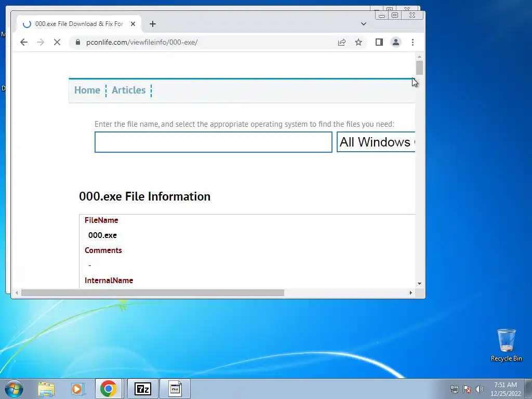
Task: Open the Articles link on the site
Action: click(129, 90)
